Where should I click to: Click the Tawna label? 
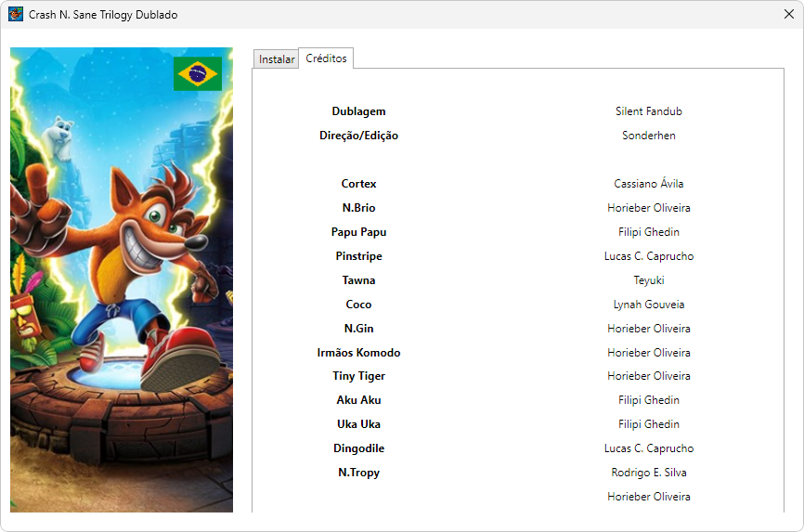tap(358, 280)
